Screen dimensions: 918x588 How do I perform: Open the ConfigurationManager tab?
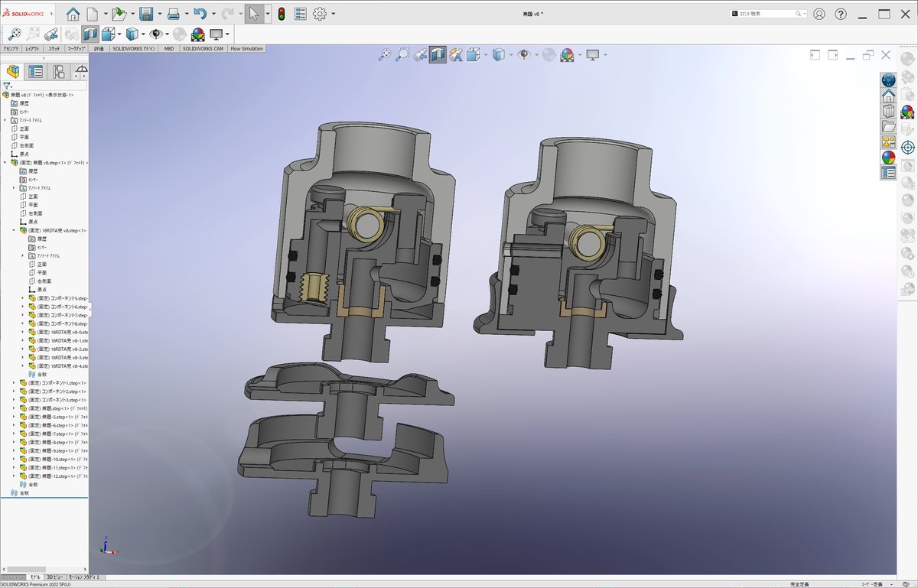tap(58, 72)
